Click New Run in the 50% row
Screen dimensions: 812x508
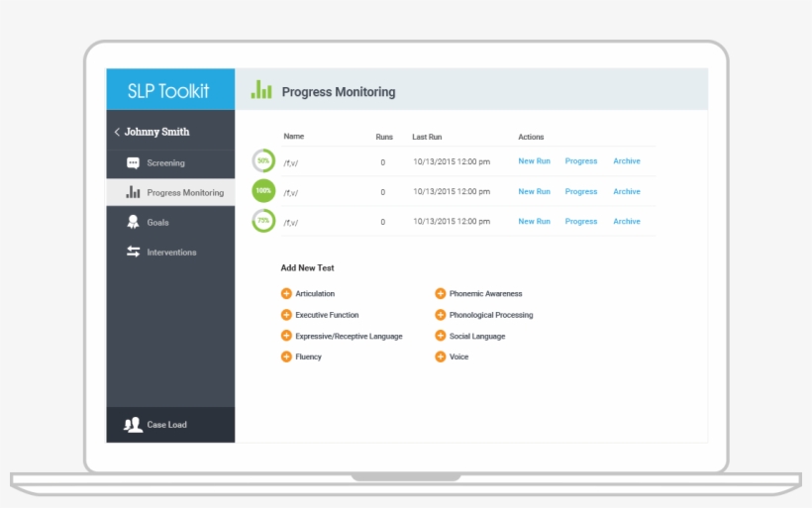pos(534,161)
